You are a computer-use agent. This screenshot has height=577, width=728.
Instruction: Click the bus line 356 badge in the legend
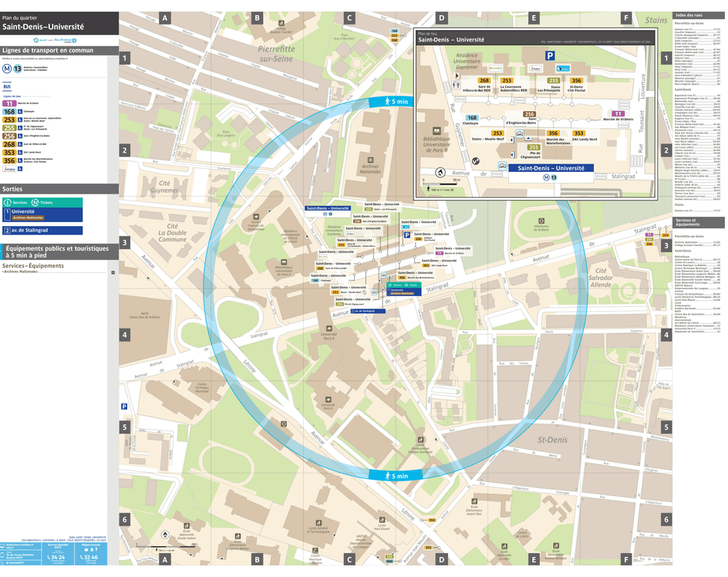click(x=9, y=160)
